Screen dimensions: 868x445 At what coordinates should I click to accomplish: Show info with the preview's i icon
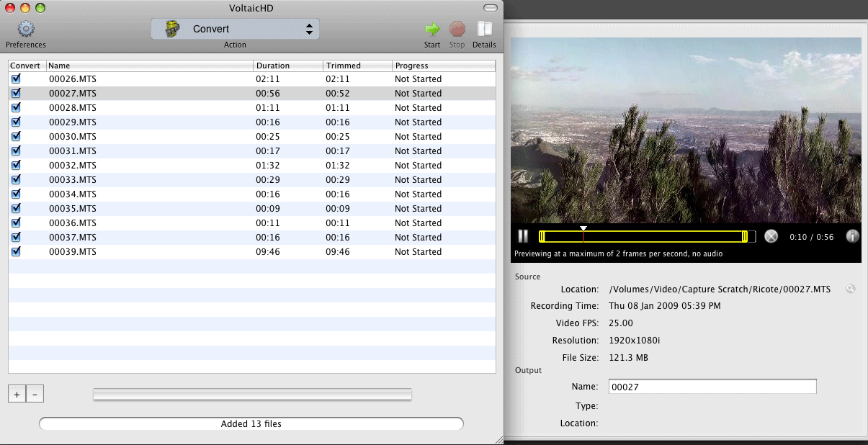tap(852, 236)
